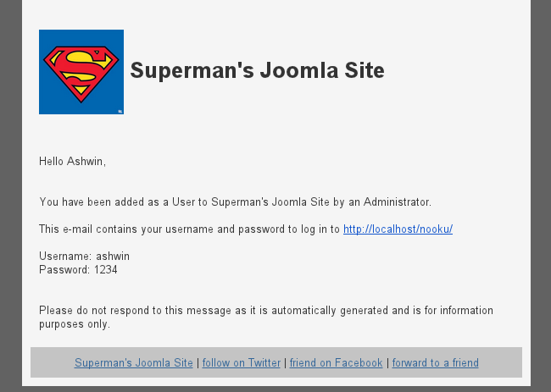Image resolution: width=551 pixels, height=392 pixels.
Task: Click the Hello Ashwin greeting text
Action: coord(72,162)
